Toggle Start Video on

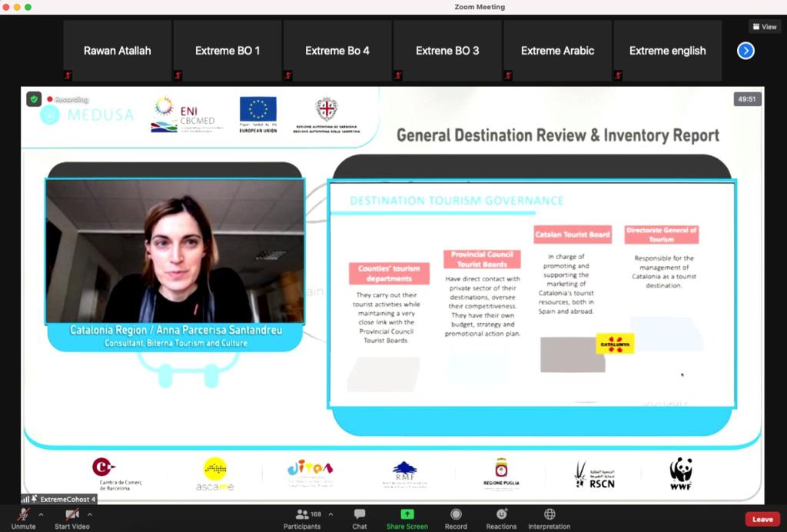tap(72, 514)
